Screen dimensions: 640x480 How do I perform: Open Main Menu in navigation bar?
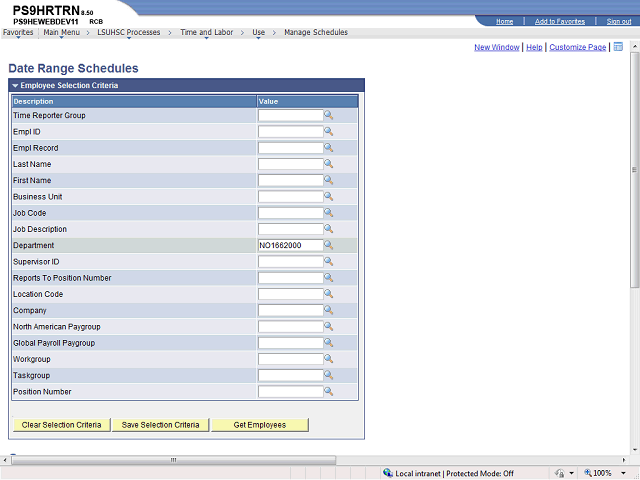tap(62, 32)
